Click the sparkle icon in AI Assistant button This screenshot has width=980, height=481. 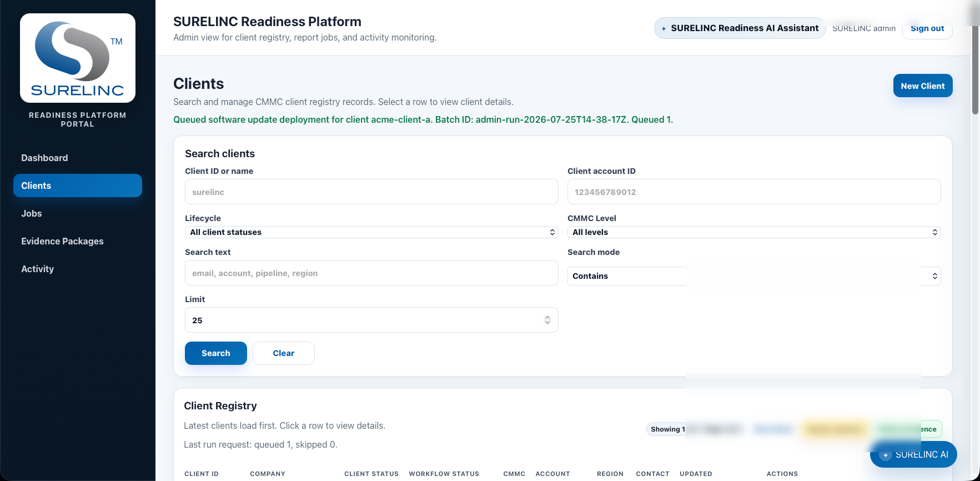click(664, 29)
